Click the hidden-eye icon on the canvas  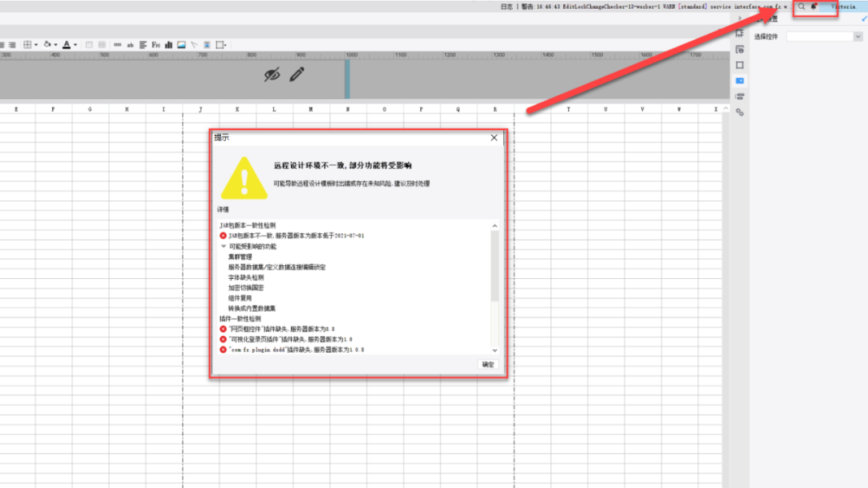pos(272,75)
